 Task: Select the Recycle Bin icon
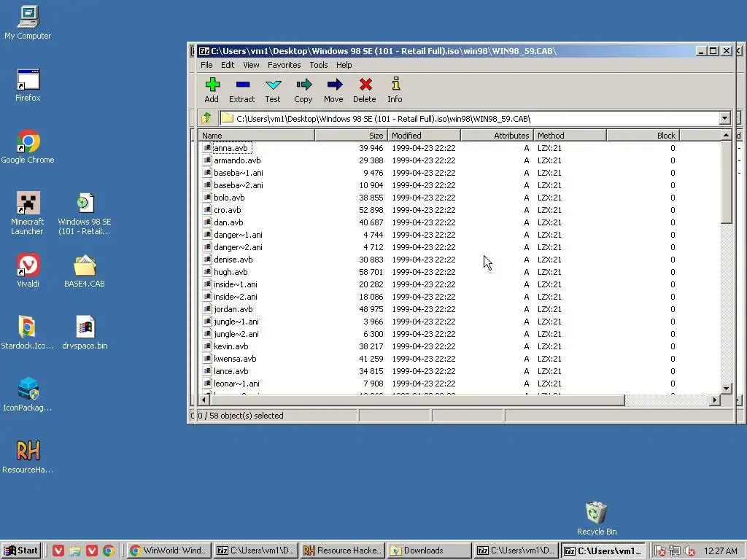[x=597, y=518]
